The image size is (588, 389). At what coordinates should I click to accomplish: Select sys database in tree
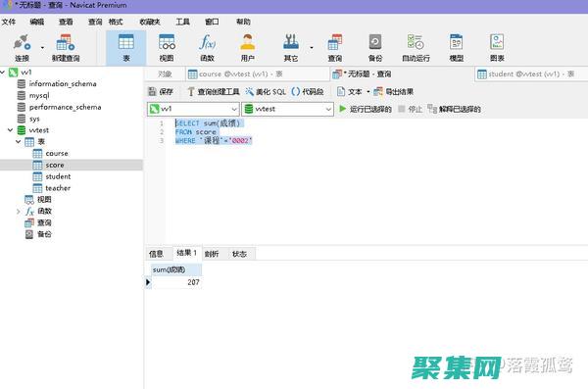coord(34,119)
